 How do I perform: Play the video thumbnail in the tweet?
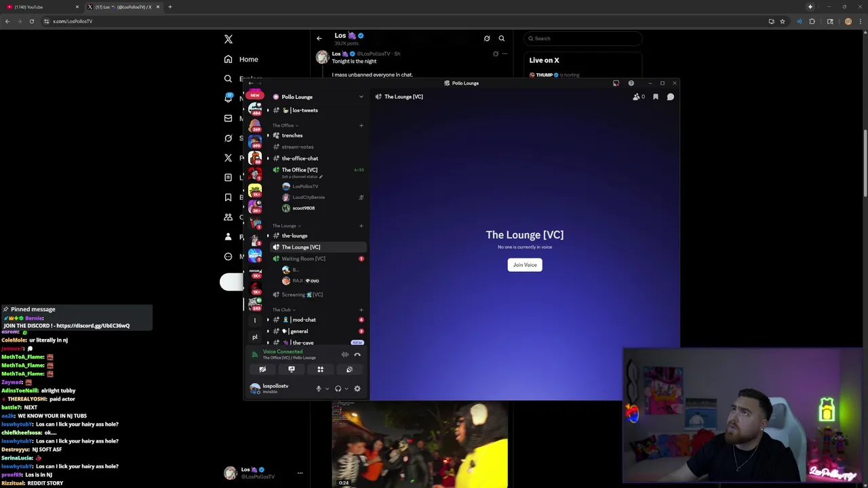tap(420, 445)
